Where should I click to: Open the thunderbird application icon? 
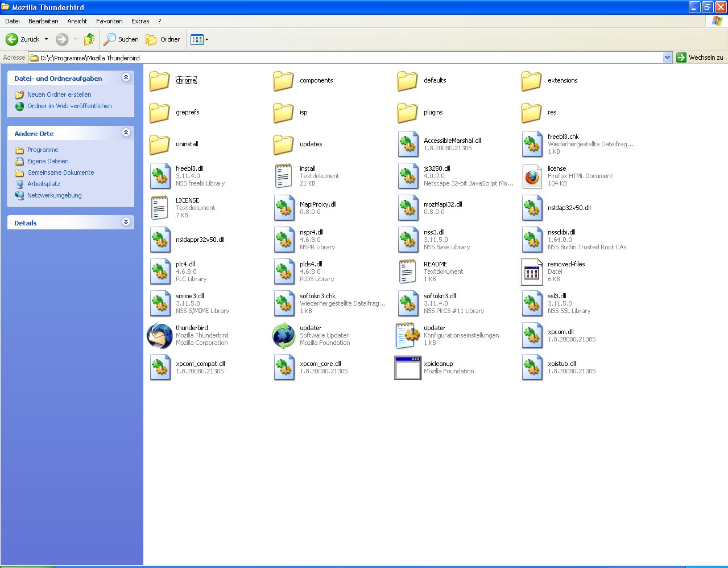point(160,336)
